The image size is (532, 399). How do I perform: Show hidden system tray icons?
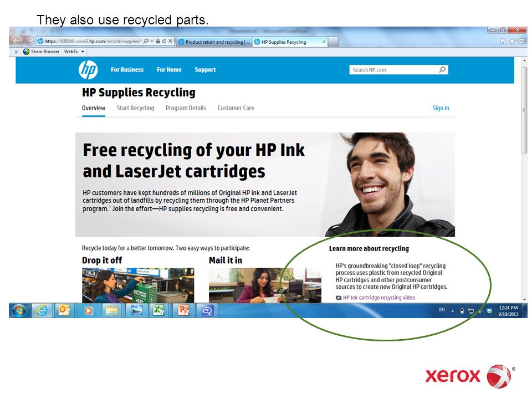452,311
